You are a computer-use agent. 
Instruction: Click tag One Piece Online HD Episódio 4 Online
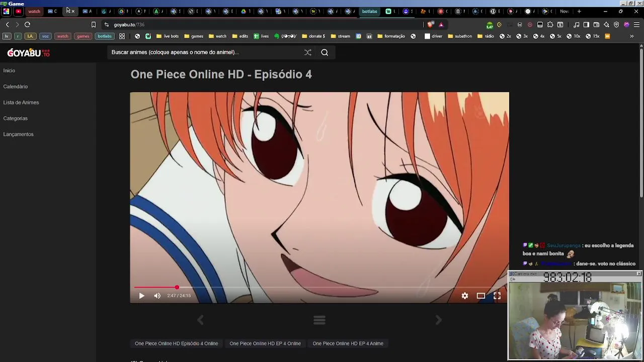tap(177, 343)
